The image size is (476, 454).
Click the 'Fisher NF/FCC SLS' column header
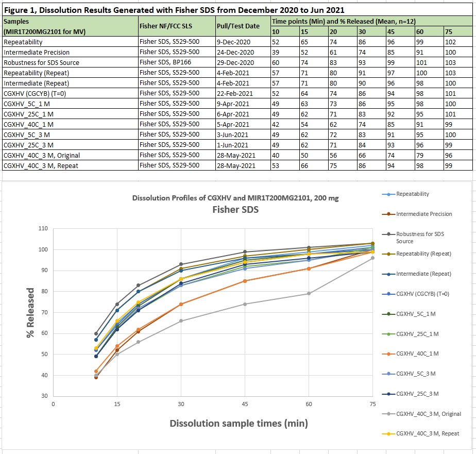pos(177,26)
